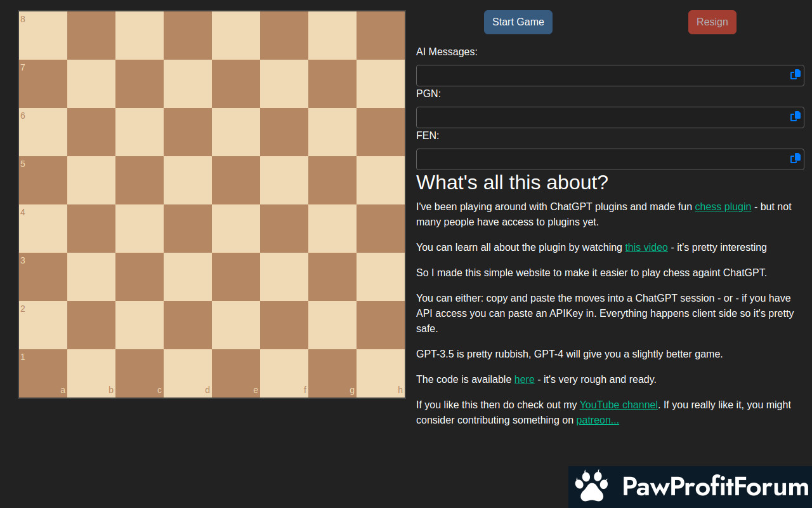Choose square e1 on the chessboard
The height and width of the screenshot is (508, 812).
click(x=236, y=373)
